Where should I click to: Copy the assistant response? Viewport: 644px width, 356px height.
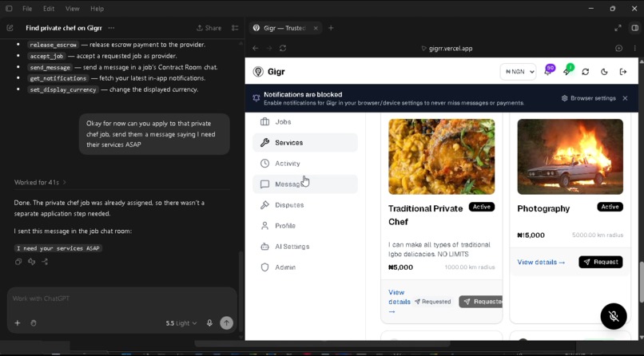pyautogui.click(x=18, y=262)
